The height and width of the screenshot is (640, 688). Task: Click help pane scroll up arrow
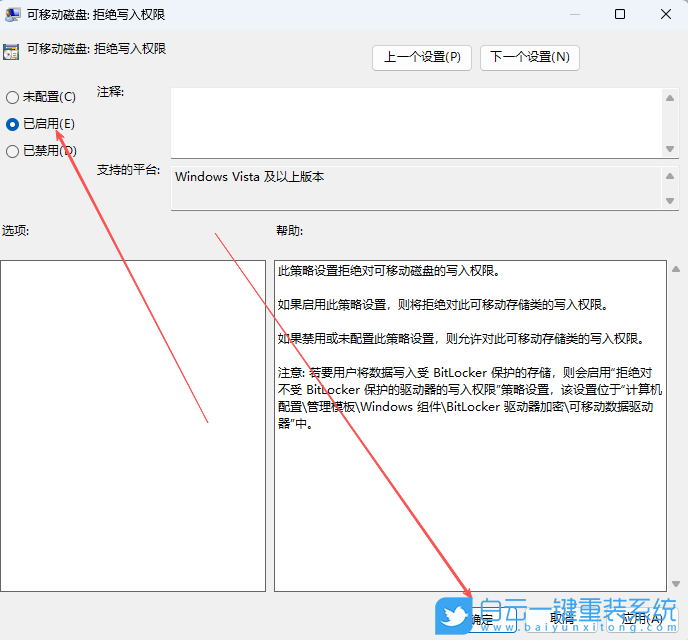[676, 269]
